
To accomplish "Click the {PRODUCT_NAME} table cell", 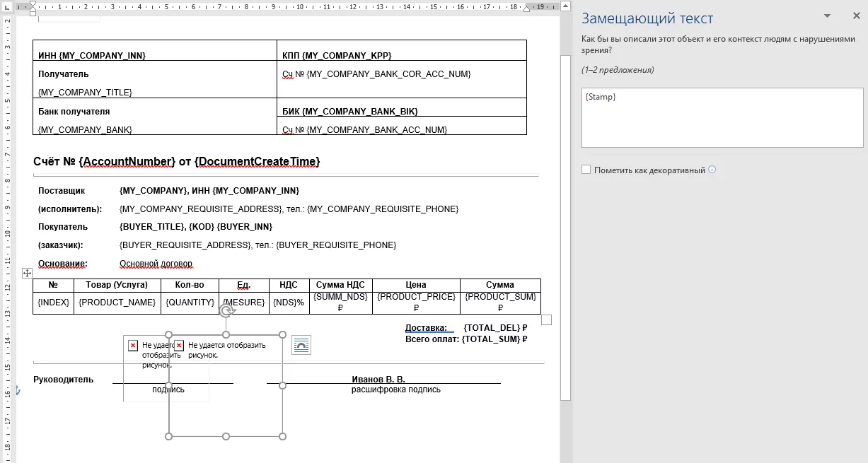I will pos(117,303).
